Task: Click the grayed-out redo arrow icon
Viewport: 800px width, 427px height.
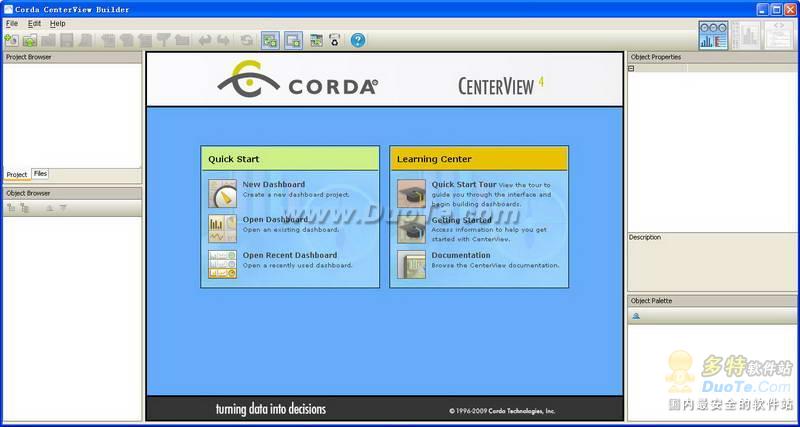Action: pyautogui.click(x=223, y=41)
